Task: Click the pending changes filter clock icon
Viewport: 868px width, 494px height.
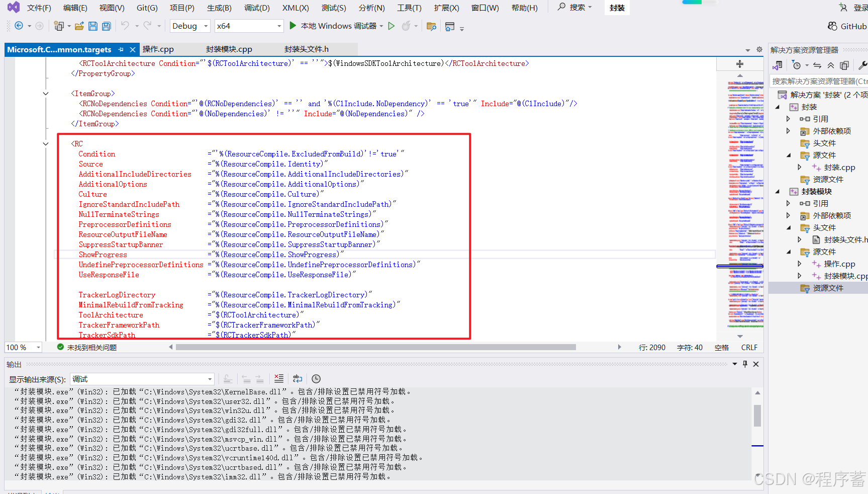Action: point(797,65)
